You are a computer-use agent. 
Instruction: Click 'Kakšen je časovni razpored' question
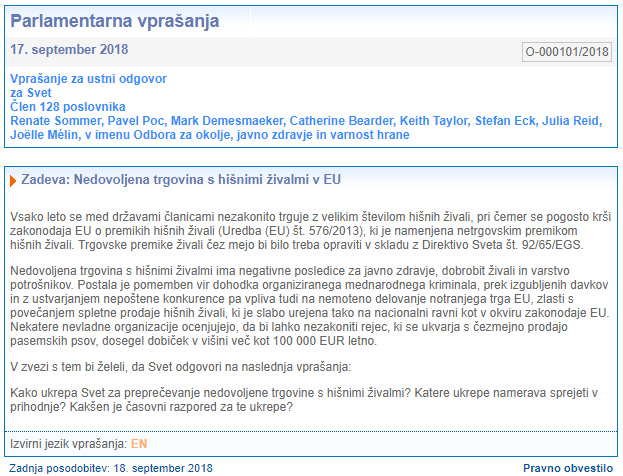click(x=181, y=407)
